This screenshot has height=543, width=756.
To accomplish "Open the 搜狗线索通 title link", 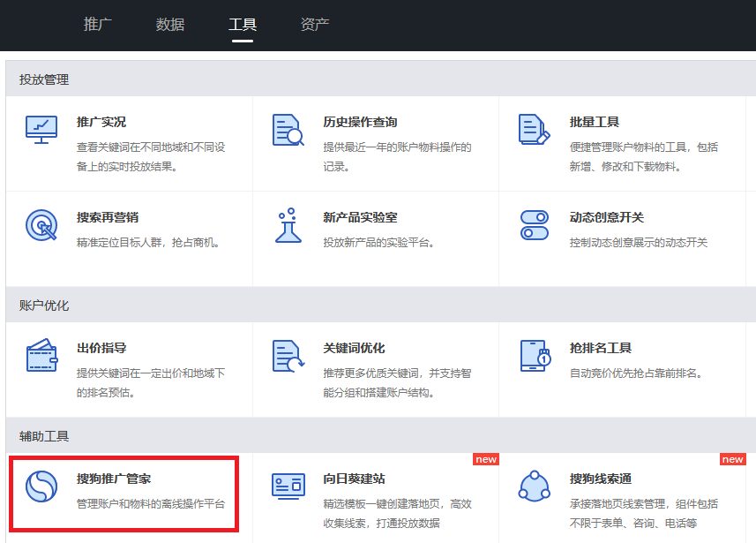I will point(600,479).
